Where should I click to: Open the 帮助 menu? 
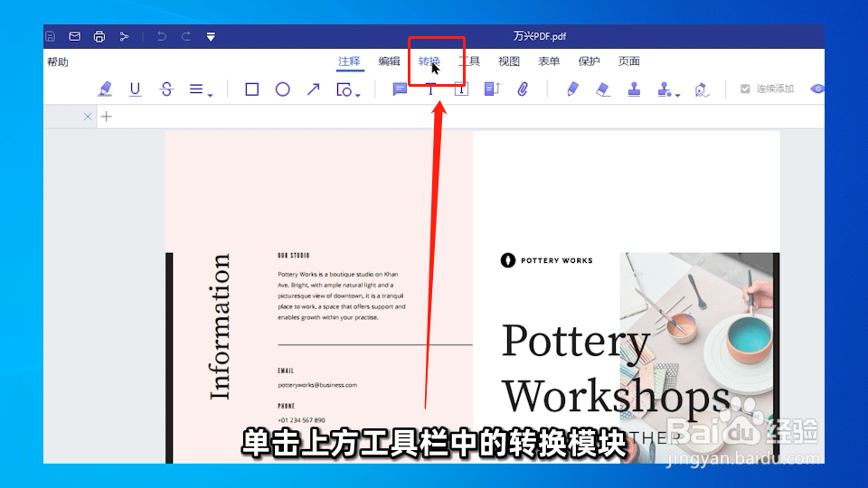tap(58, 62)
